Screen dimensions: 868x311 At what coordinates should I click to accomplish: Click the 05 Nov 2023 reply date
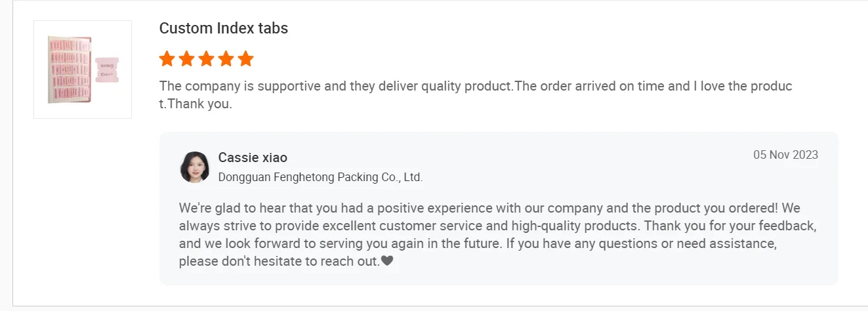pos(785,155)
